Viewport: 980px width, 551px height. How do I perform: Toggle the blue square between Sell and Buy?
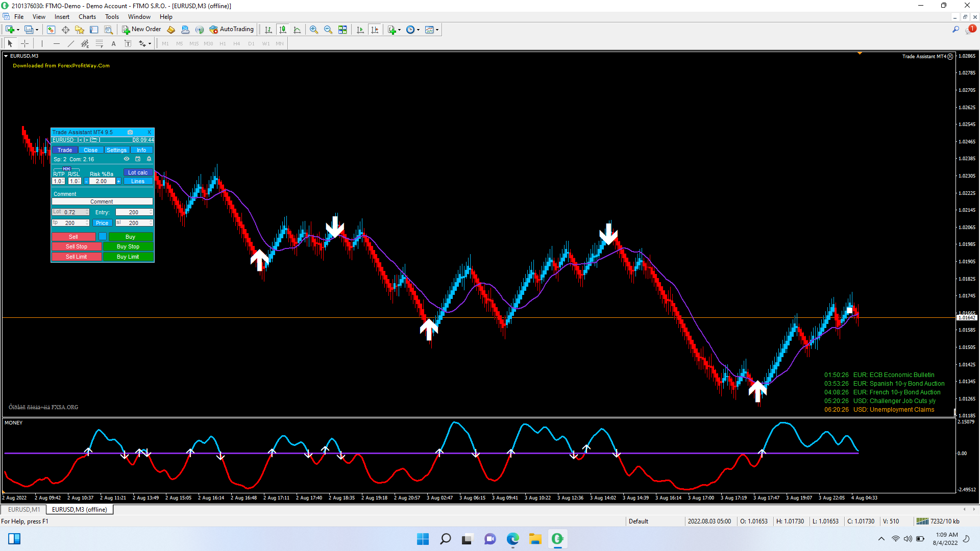(103, 237)
